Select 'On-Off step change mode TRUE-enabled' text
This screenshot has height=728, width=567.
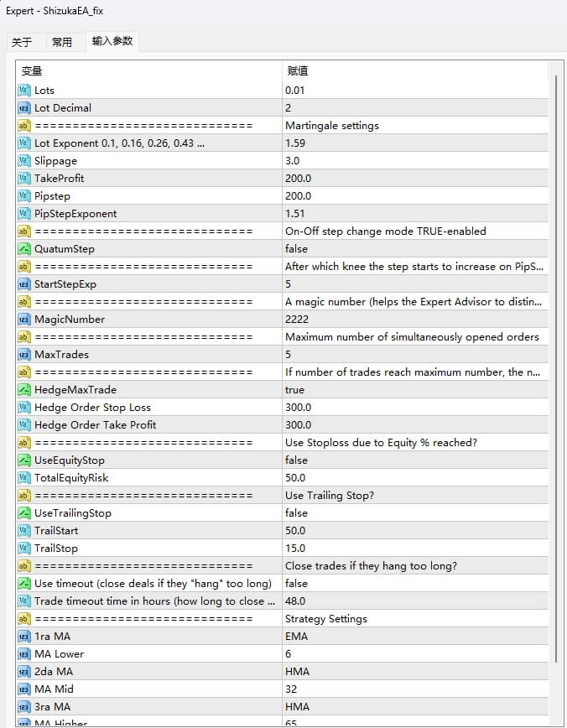[x=386, y=231]
